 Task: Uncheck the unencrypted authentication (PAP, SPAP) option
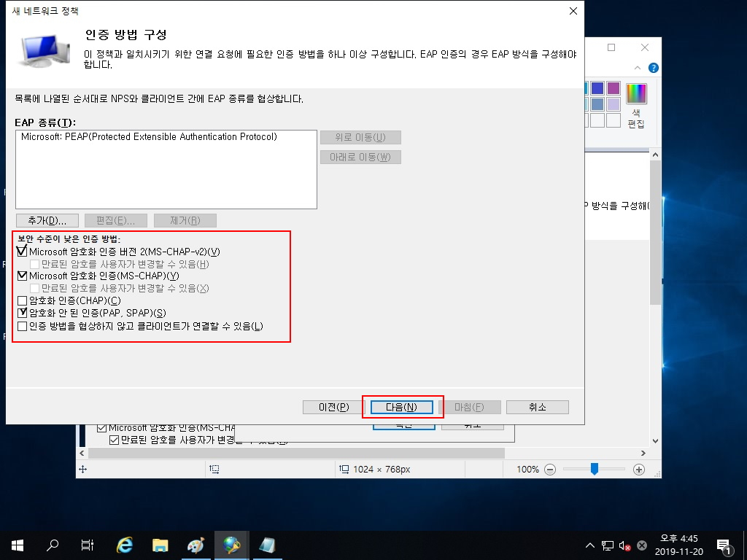[x=22, y=313]
